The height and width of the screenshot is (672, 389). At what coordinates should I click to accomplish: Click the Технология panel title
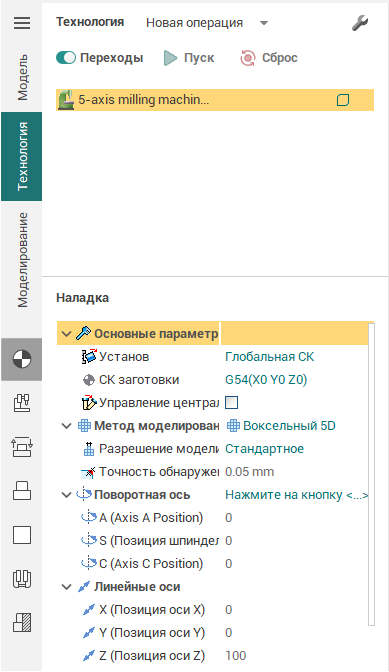coord(90,22)
